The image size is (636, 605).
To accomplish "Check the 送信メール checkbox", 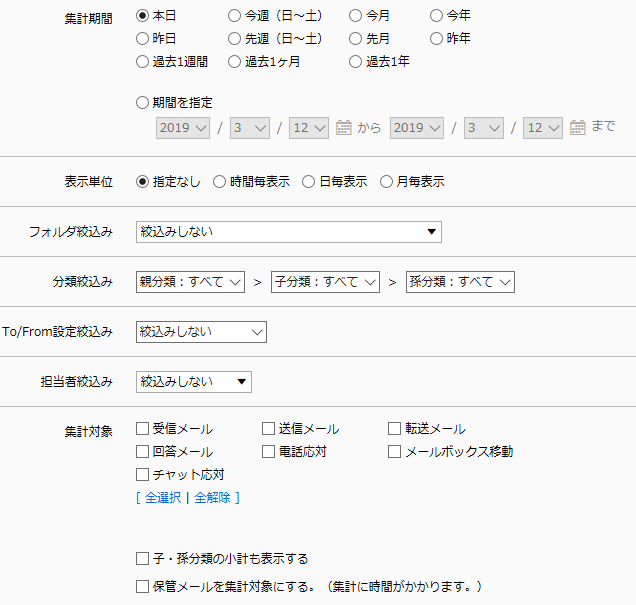I will point(269,429).
